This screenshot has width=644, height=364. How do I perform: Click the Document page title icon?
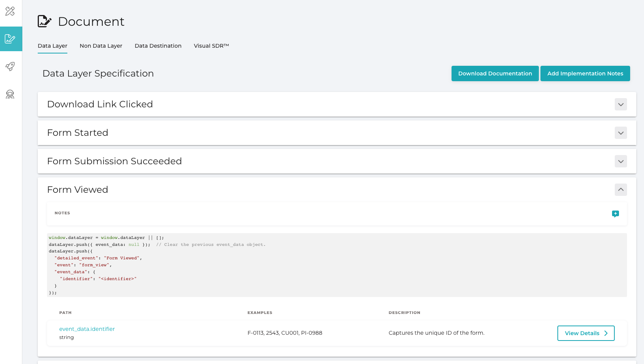44,21
